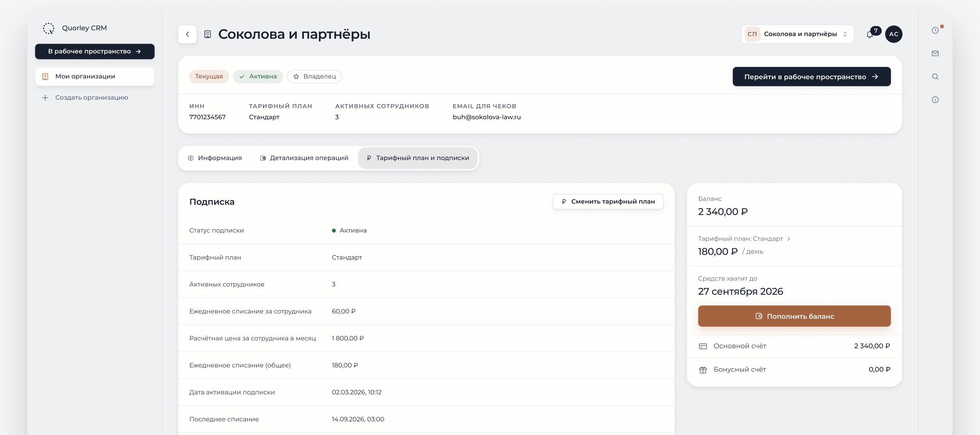Click the activation date 02.03.2026, 10:12

tap(356, 392)
